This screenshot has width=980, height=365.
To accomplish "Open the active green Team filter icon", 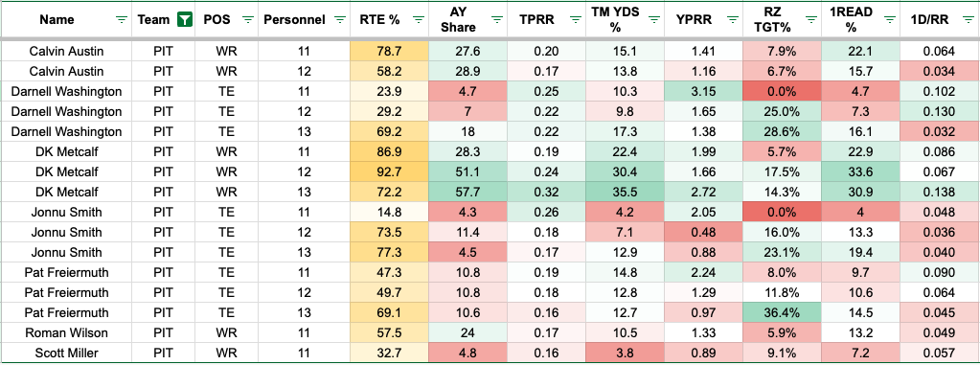I will click(184, 19).
